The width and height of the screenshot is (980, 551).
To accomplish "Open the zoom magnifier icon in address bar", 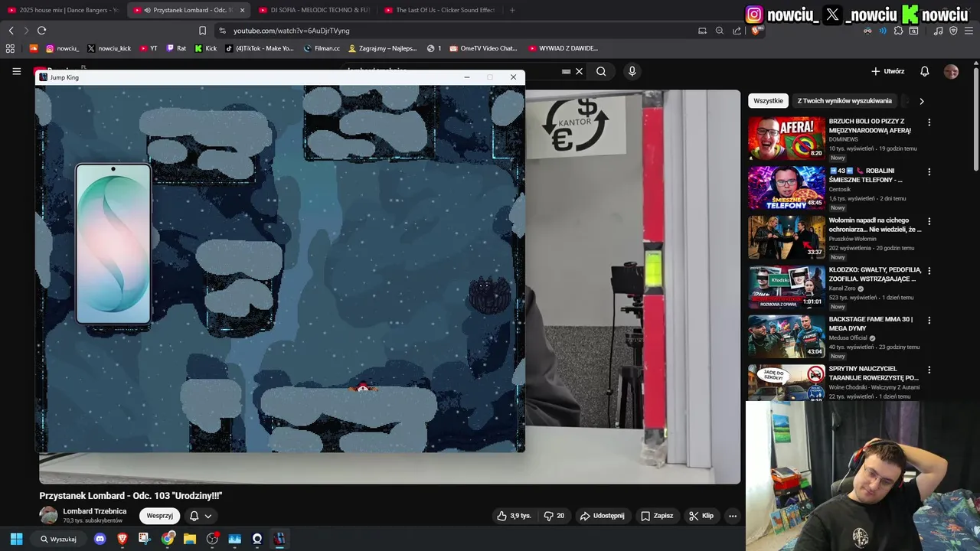I will click(x=720, y=31).
